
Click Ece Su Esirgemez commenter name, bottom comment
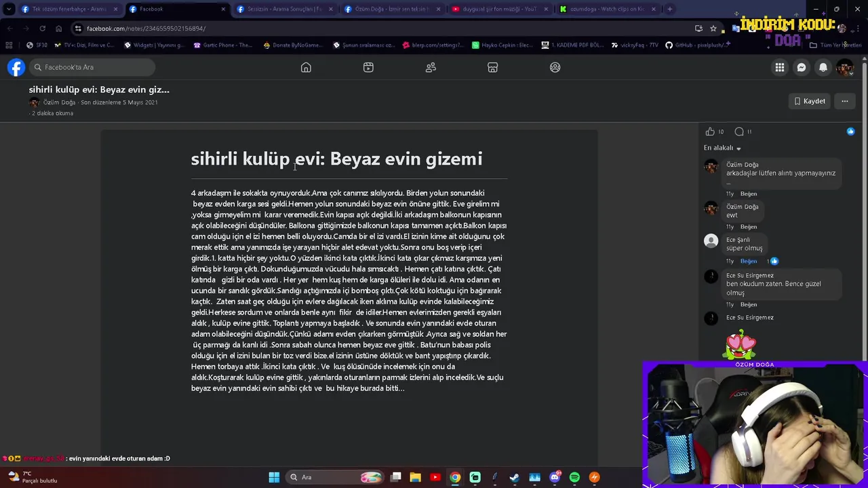pyautogui.click(x=750, y=317)
